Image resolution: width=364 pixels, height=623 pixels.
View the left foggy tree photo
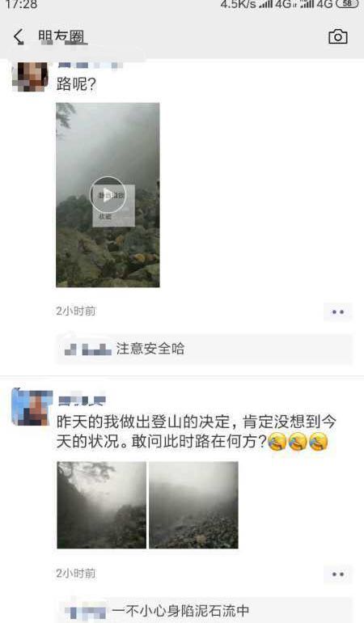[101, 505]
